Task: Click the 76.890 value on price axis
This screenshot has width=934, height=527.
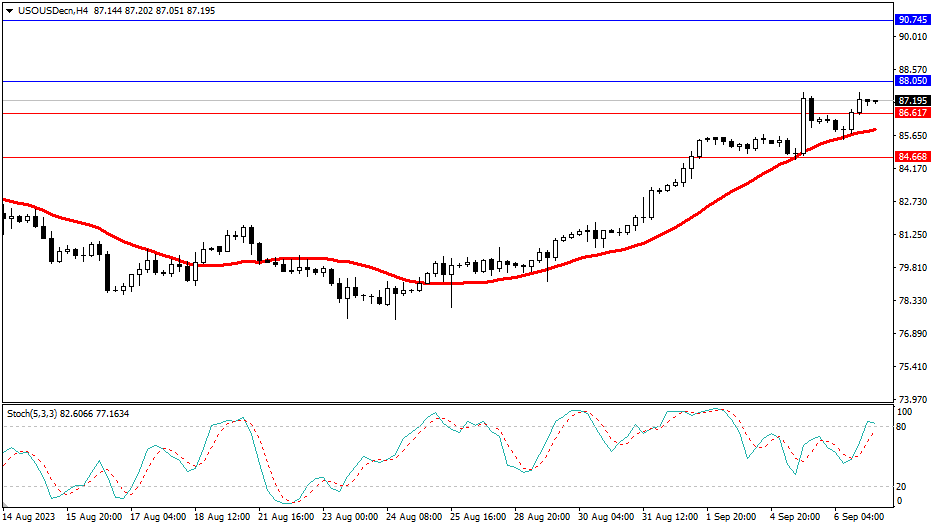Action: [912, 334]
